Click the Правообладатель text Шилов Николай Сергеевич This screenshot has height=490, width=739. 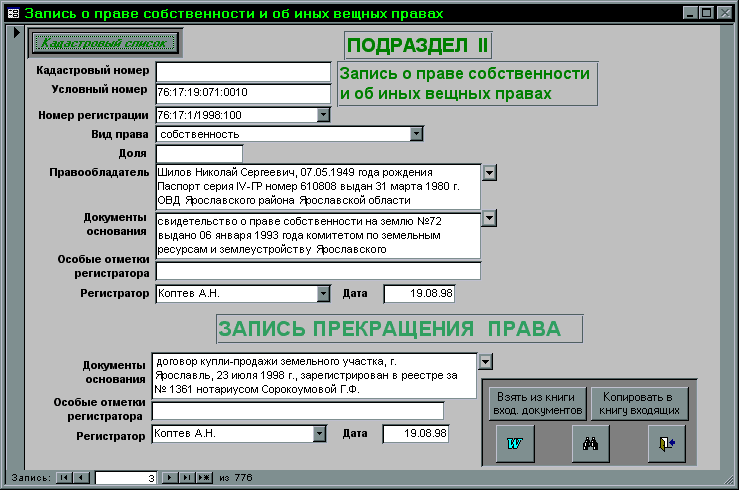[x=227, y=172]
